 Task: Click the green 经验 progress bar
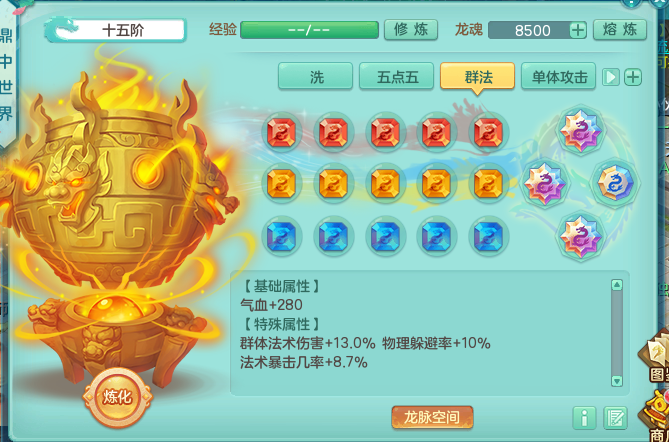309,30
